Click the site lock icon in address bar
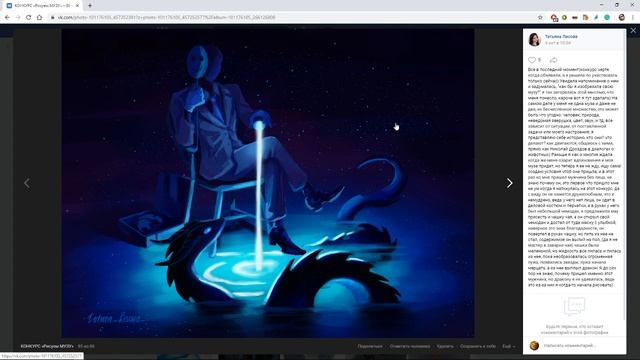 click(52, 18)
